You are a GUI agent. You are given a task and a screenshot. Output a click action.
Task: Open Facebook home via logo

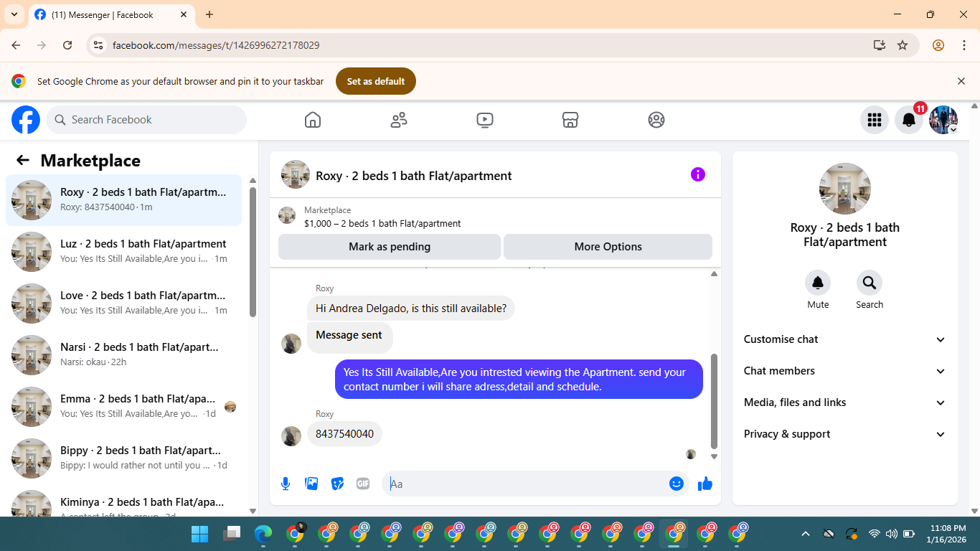[x=26, y=120]
